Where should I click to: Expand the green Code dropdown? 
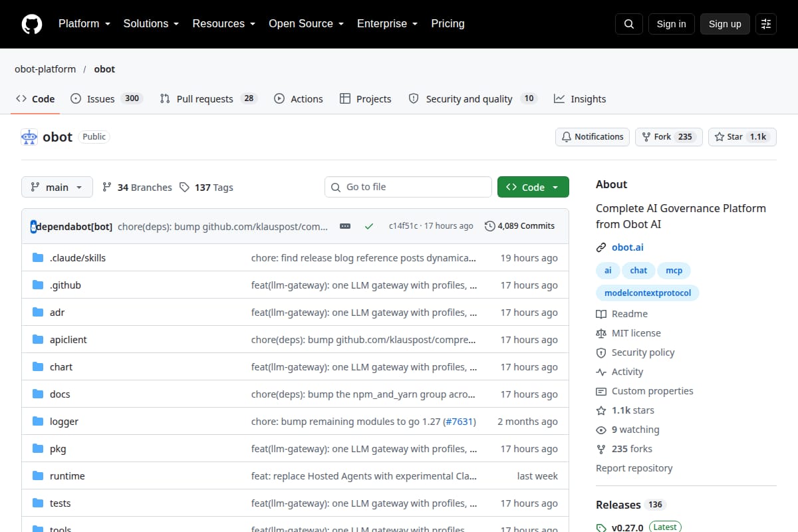(x=533, y=188)
